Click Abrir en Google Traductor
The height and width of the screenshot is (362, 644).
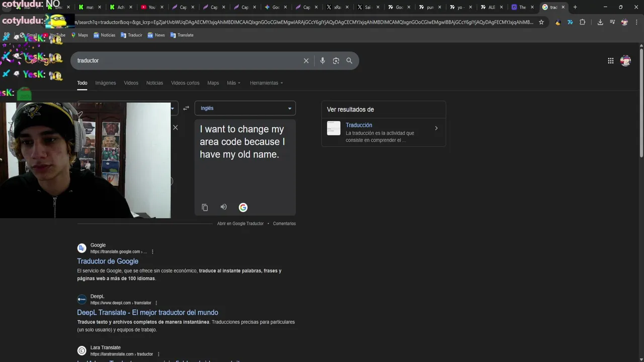coord(240,224)
